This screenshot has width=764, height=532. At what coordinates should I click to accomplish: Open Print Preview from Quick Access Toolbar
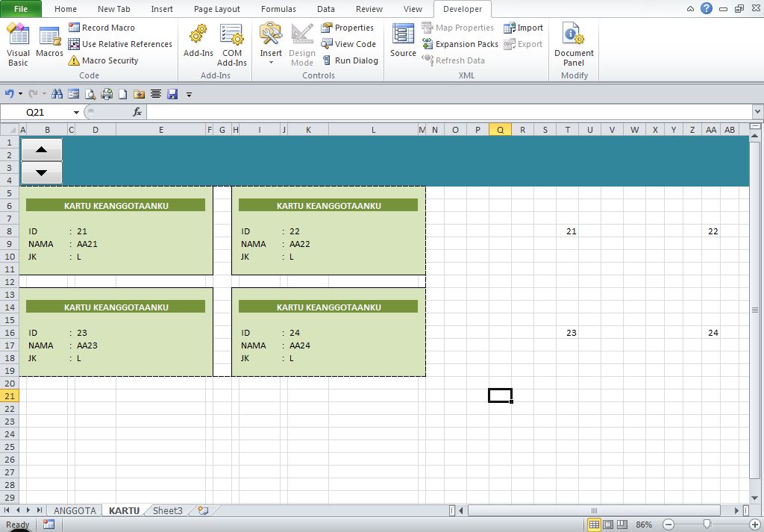[91, 94]
